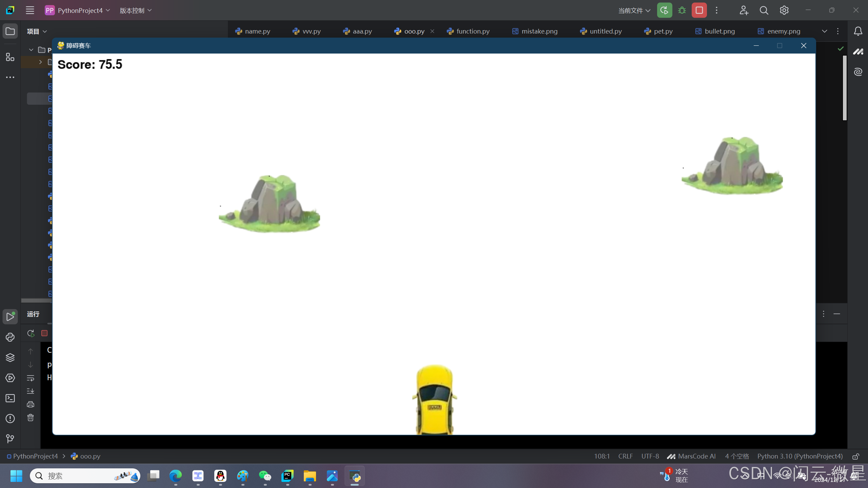
Task: Switch to the function.py tab
Action: coord(473,31)
